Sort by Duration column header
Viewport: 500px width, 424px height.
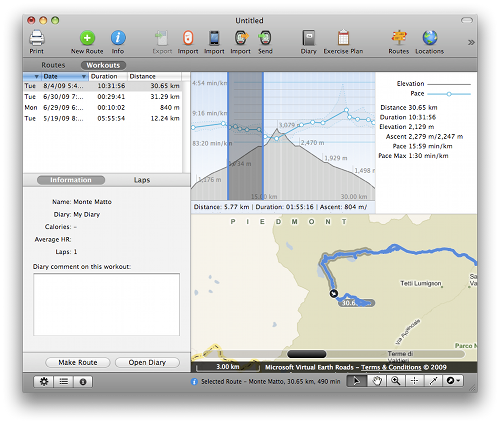pyautogui.click(x=108, y=76)
